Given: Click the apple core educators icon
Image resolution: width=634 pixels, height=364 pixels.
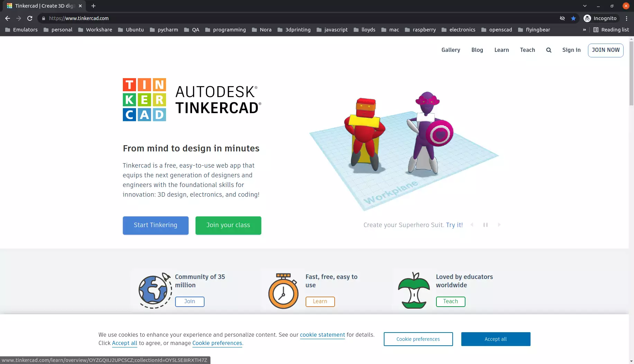Looking at the screenshot, I should [x=413, y=290].
